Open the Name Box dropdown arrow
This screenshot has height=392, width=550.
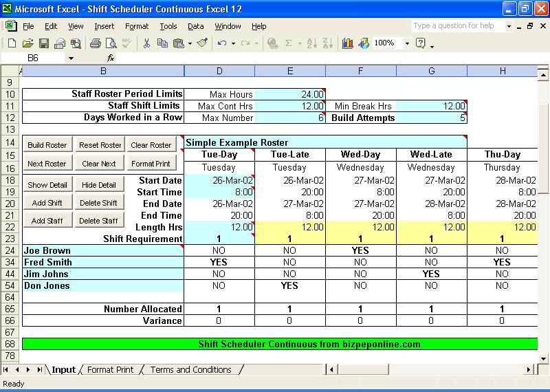click(x=70, y=58)
